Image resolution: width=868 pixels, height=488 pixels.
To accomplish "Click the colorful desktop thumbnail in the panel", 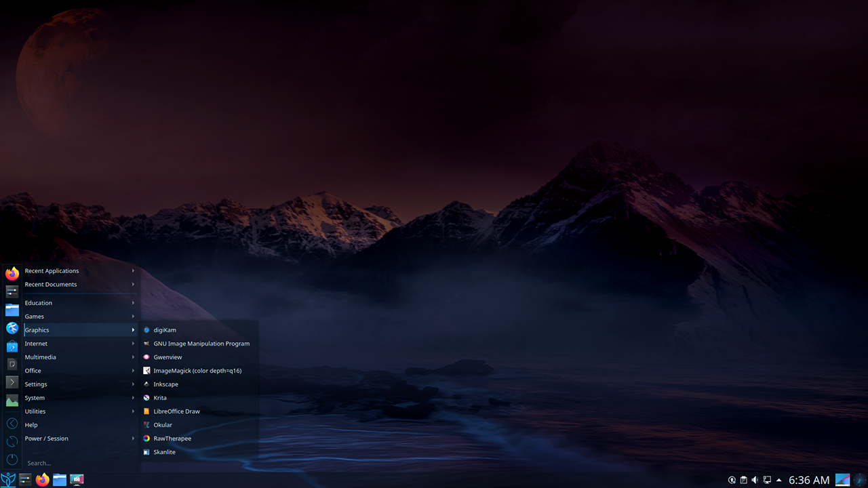I will 842,480.
